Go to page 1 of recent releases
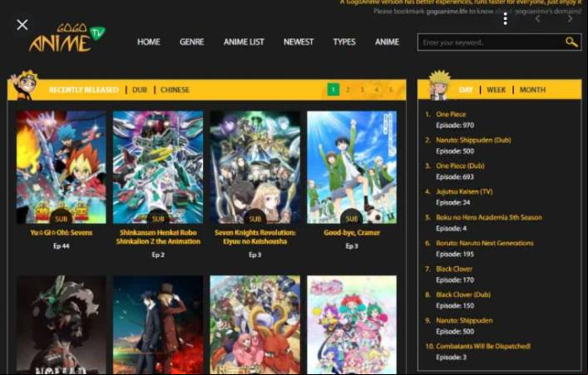The width and height of the screenshot is (588, 375). [333, 90]
